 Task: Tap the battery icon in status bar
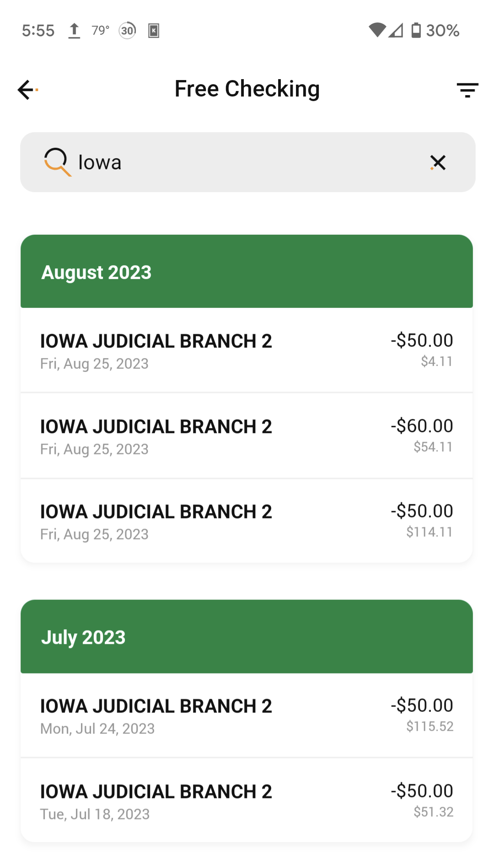416,31
